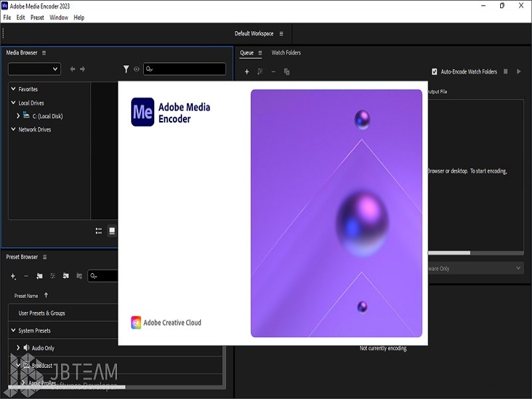Click the Default Workspace label

point(254,34)
